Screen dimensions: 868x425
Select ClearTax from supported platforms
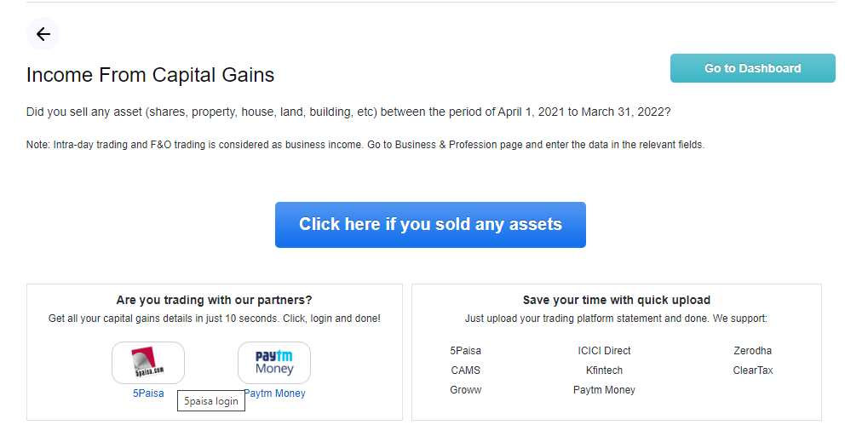pos(752,370)
